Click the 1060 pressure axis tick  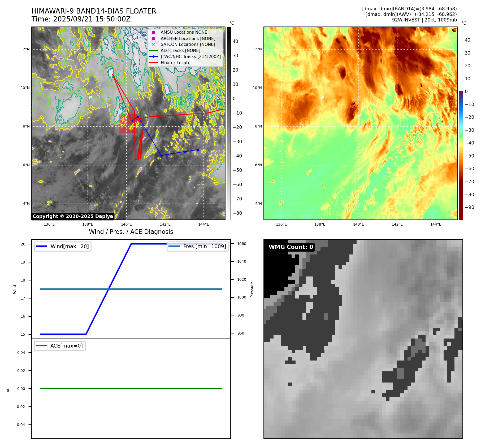(x=242, y=244)
